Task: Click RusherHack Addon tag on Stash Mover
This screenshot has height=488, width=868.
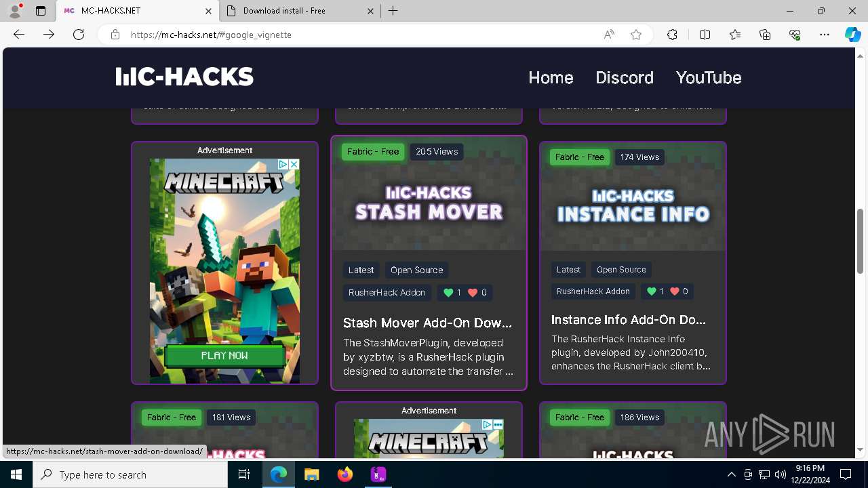Action: coord(387,293)
